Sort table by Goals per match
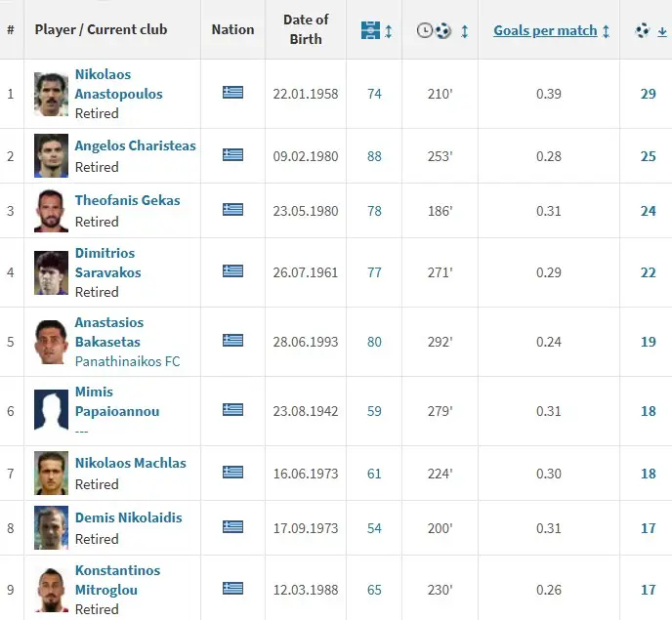The width and height of the screenshot is (672, 620). coord(545,30)
